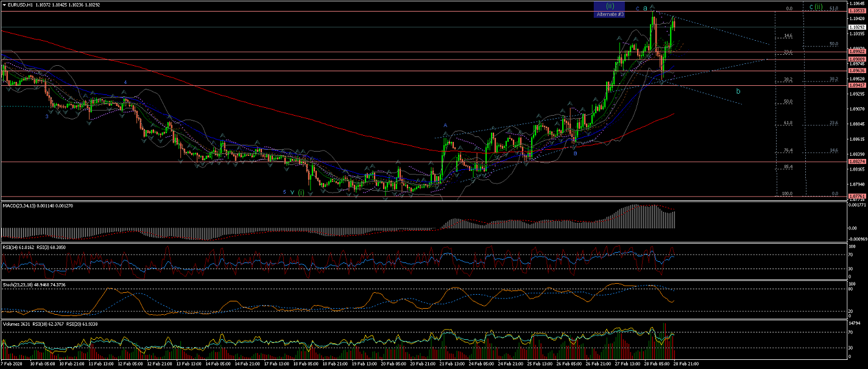Click the blue wave label '4'
The width and height of the screenshot is (868, 369).
coord(125,82)
